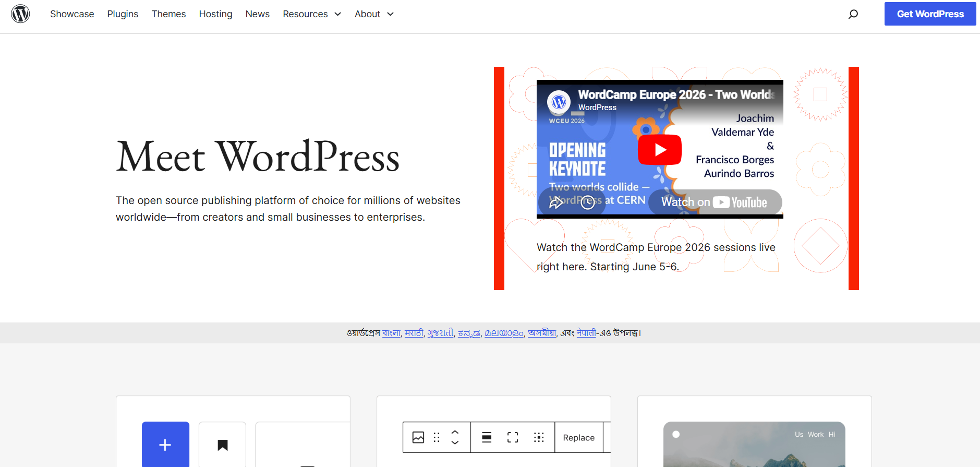This screenshot has height=467, width=980.
Task: Click the share arrow on the video
Action: pos(556,202)
